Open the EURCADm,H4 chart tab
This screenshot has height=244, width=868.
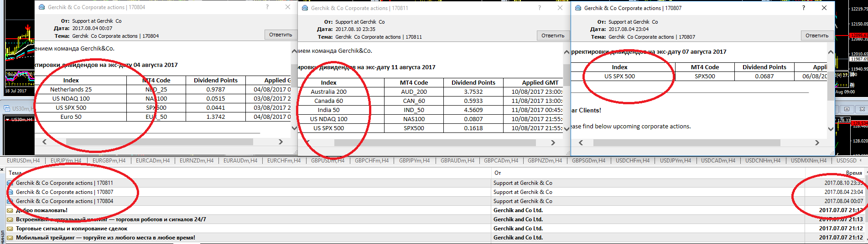pos(153,160)
